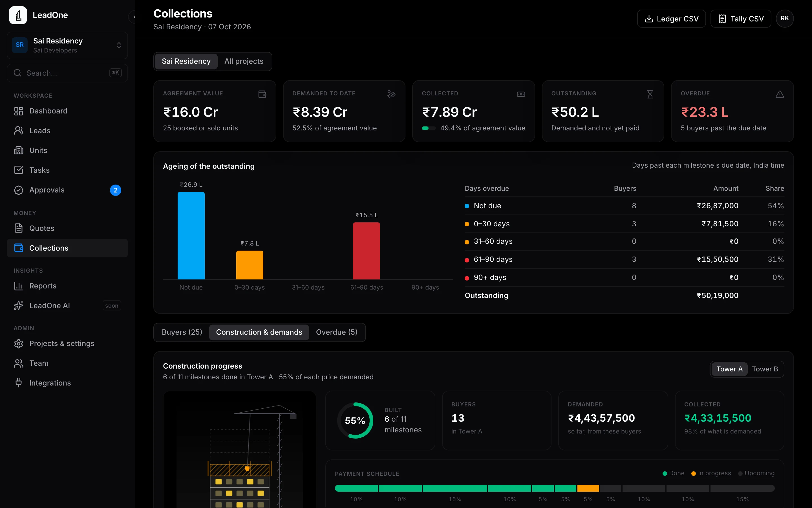Click the cash icon on Collected card
The height and width of the screenshot is (508, 812).
521,95
